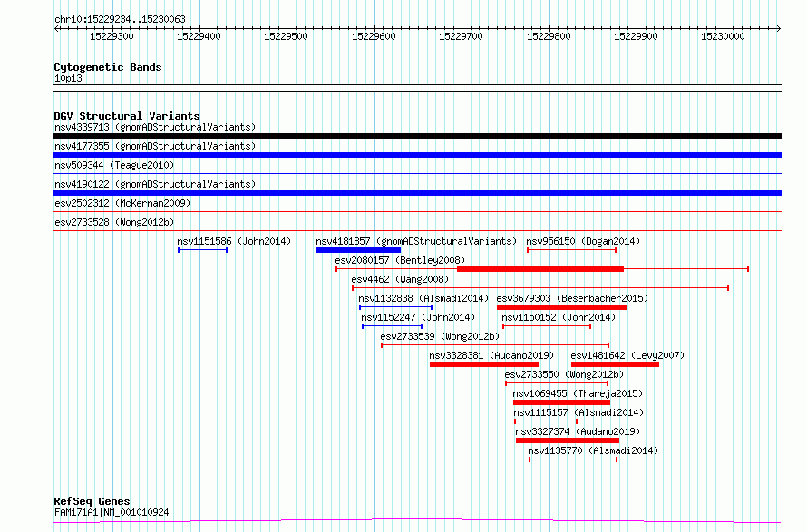Open the nsv509344 (Teague2010) variant label
The image size is (807, 532).
coord(114,165)
